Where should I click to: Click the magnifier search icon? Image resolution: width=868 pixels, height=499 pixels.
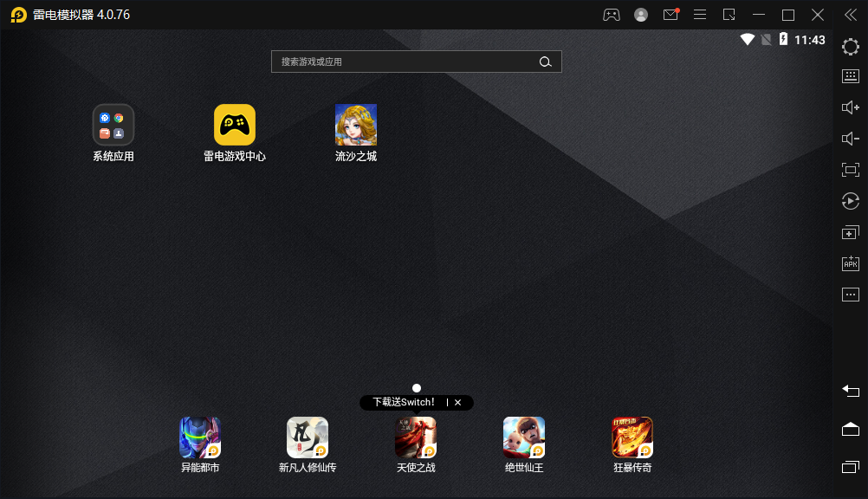tap(545, 62)
